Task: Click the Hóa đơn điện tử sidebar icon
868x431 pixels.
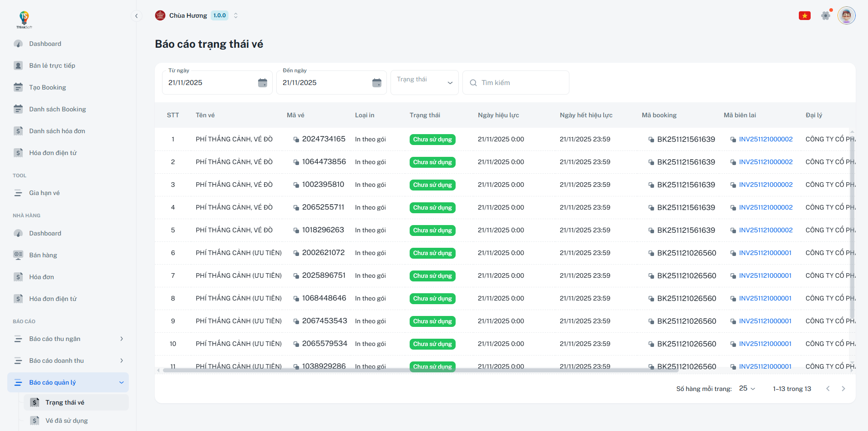Action: (18, 152)
